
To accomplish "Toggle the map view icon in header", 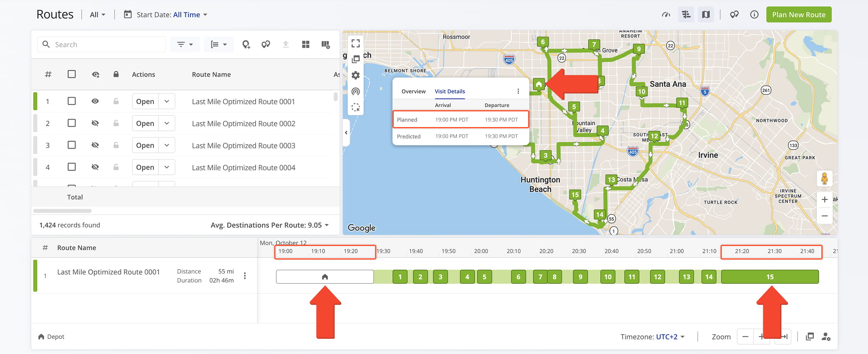I will tap(706, 14).
